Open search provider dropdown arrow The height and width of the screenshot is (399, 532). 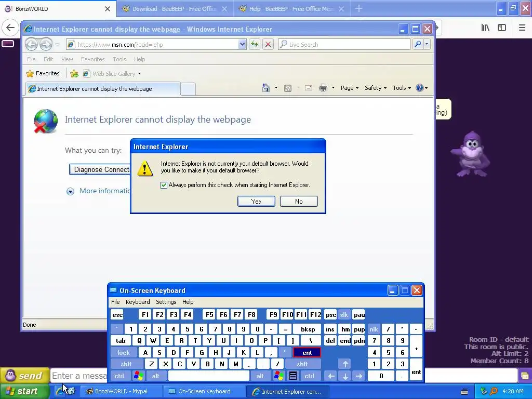(x=427, y=44)
